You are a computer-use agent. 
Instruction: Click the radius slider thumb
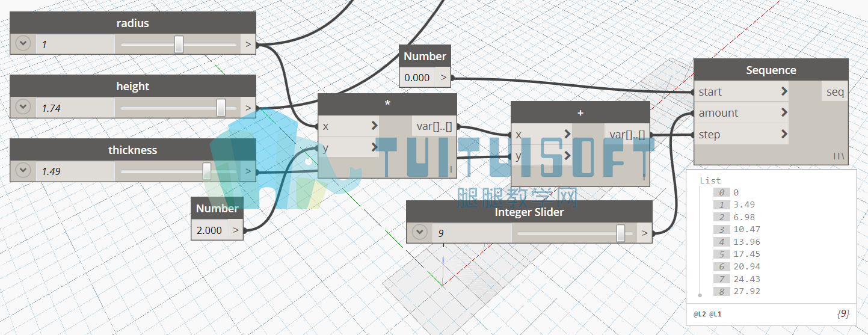[179, 44]
